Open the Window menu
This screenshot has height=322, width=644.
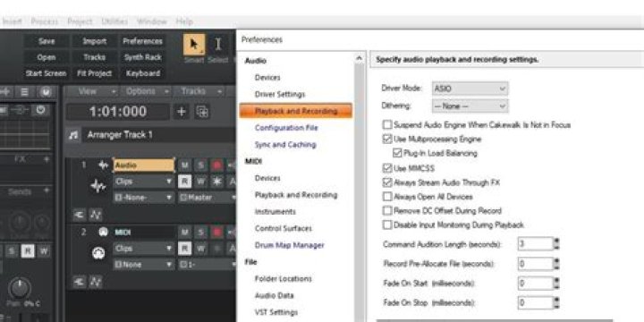152,21
